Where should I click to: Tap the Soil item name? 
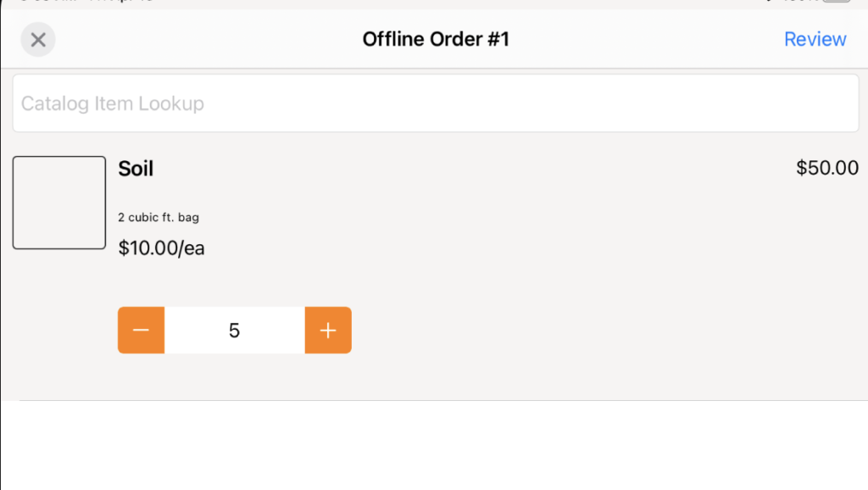pyautogui.click(x=136, y=169)
